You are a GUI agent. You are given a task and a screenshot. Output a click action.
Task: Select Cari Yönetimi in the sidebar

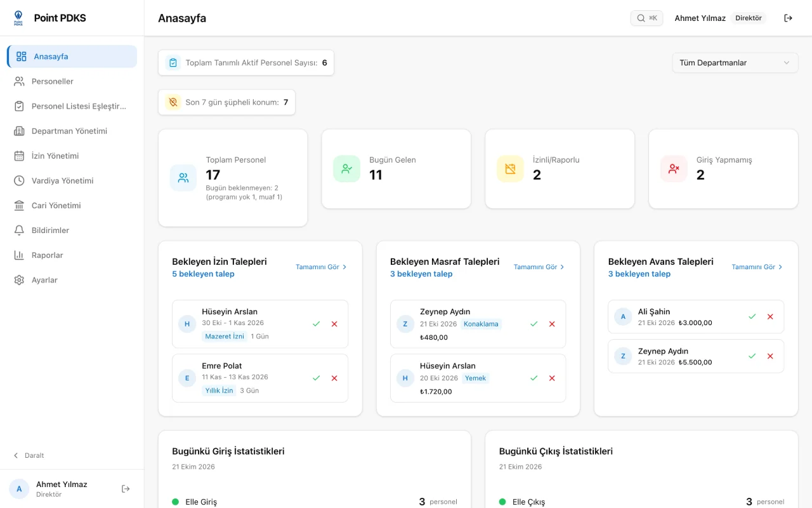[x=72, y=205]
